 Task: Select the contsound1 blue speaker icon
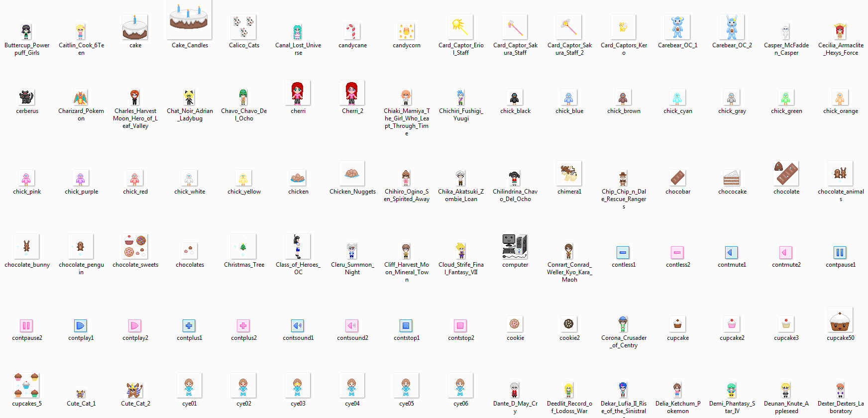coord(298,325)
